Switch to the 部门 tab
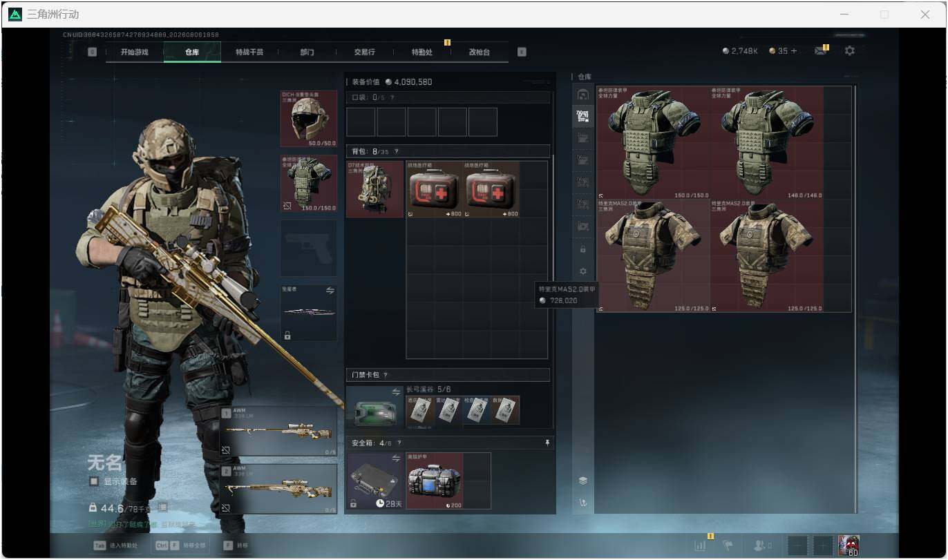 click(x=307, y=52)
